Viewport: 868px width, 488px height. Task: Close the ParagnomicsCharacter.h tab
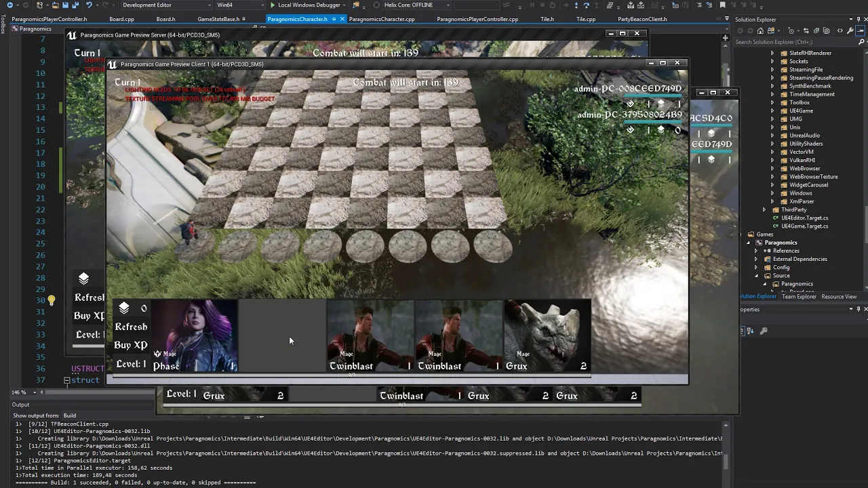click(x=342, y=19)
